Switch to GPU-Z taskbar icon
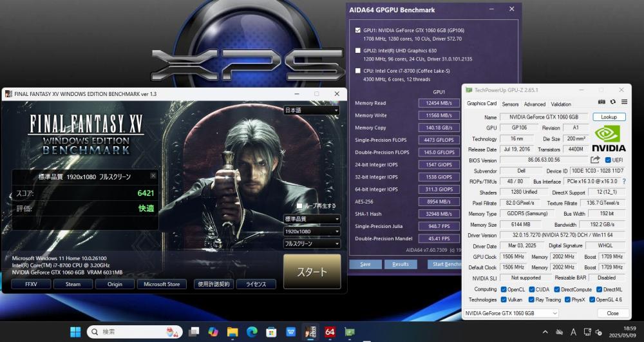Screen dimensions: 644x342 pos(350,332)
